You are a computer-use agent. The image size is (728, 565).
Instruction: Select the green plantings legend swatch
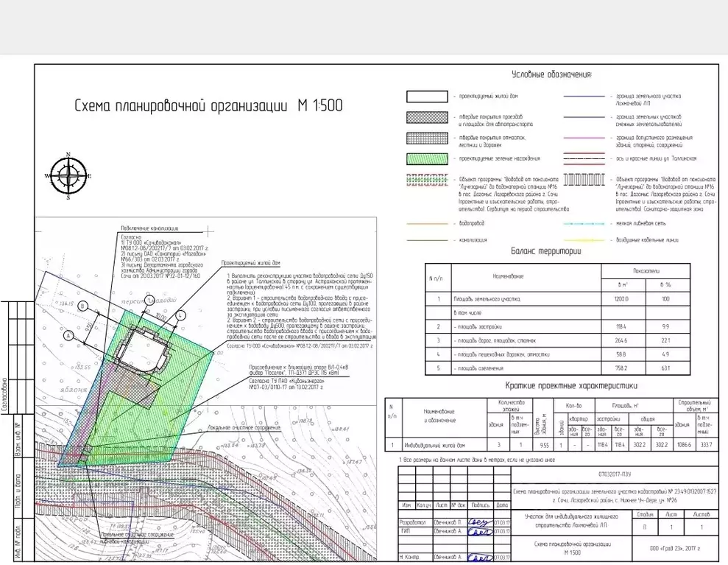(427, 158)
